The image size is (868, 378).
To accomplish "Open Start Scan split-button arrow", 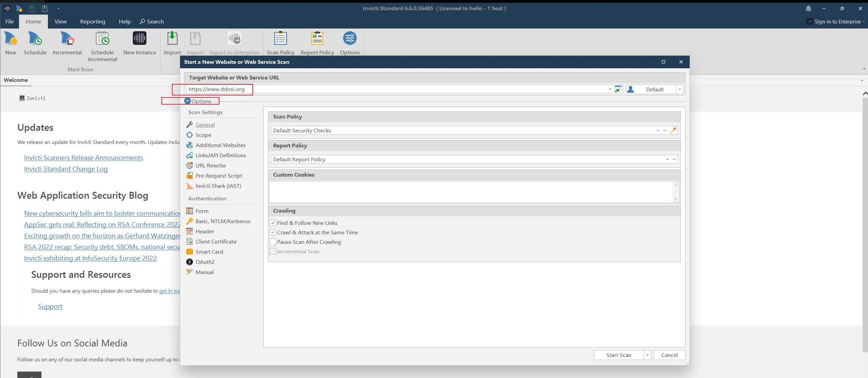I will (648, 355).
